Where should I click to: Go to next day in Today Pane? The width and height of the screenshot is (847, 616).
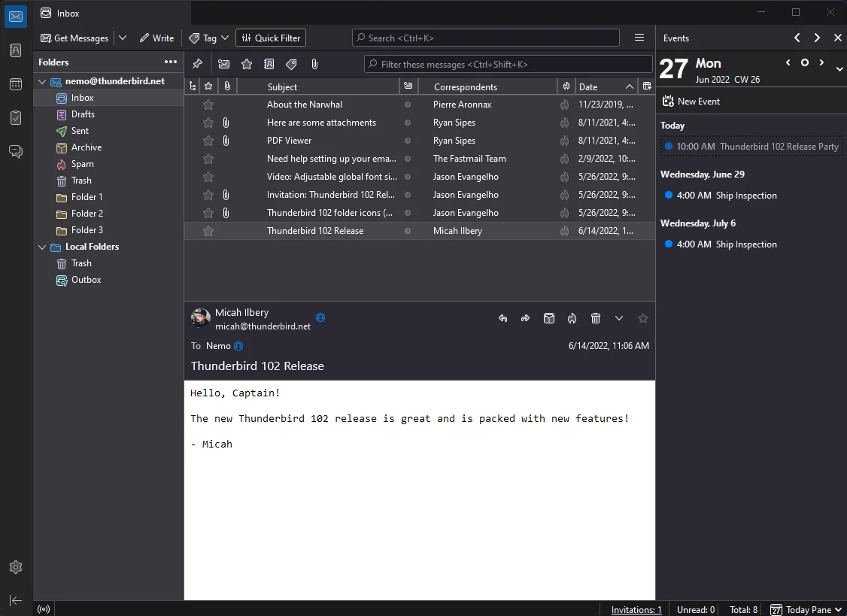coord(821,62)
